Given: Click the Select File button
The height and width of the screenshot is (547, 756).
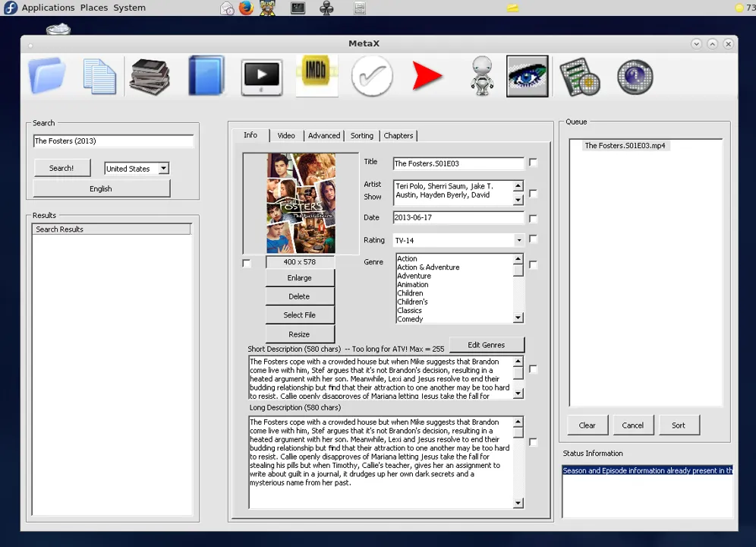Looking at the screenshot, I should 299,315.
